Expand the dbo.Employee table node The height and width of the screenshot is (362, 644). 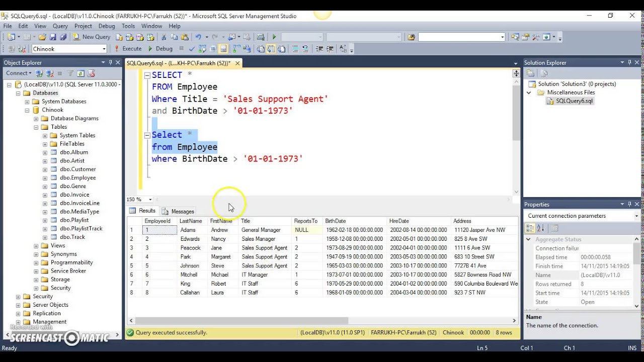(45, 178)
